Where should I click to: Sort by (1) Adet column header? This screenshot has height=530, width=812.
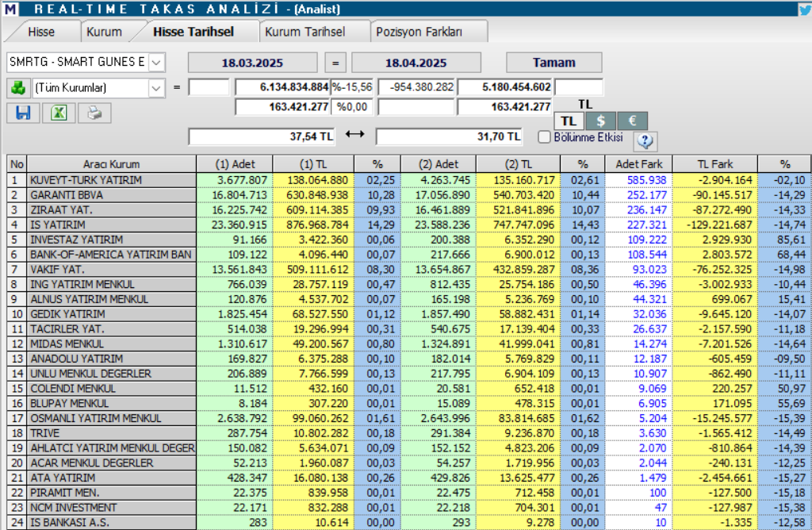(x=235, y=164)
